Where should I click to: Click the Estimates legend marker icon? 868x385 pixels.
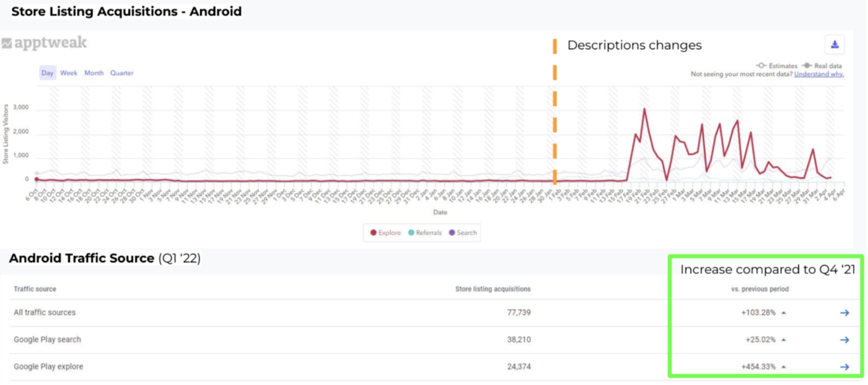click(762, 65)
